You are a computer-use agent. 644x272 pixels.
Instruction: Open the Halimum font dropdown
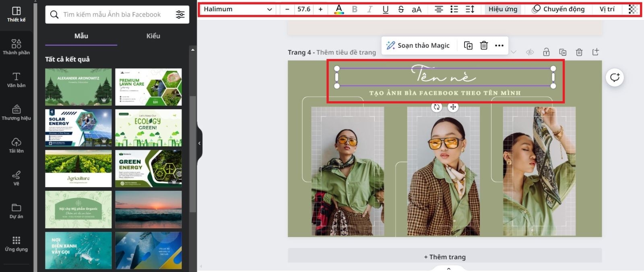click(238, 9)
